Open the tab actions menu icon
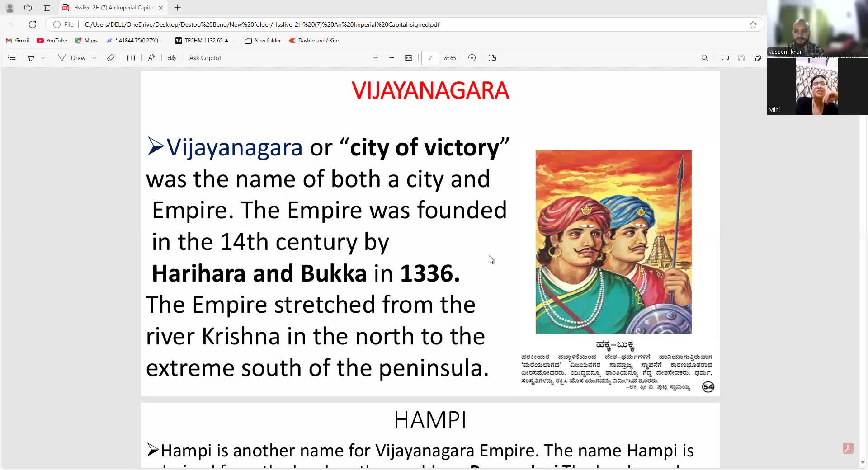868x470 pixels. pyautogui.click(x=47, y=8)
